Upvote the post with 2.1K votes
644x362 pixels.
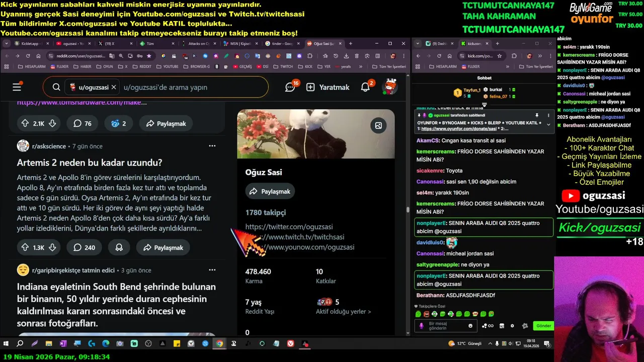25,123
